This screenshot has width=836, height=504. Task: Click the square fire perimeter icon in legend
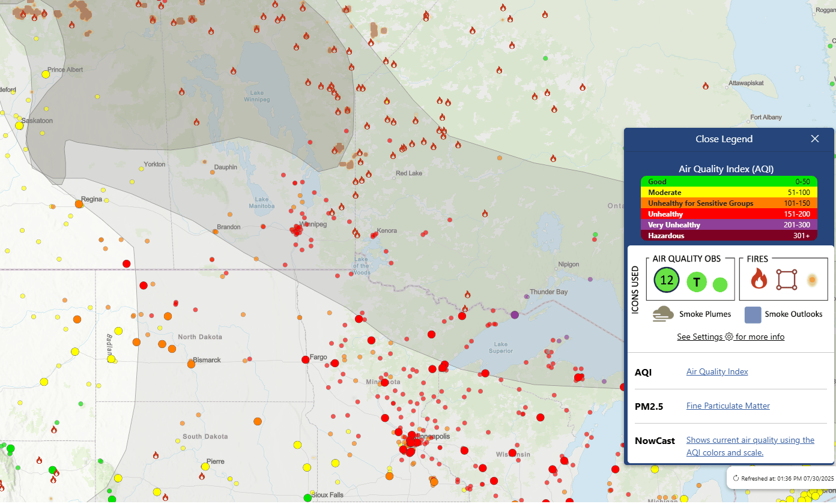(786, 279)
